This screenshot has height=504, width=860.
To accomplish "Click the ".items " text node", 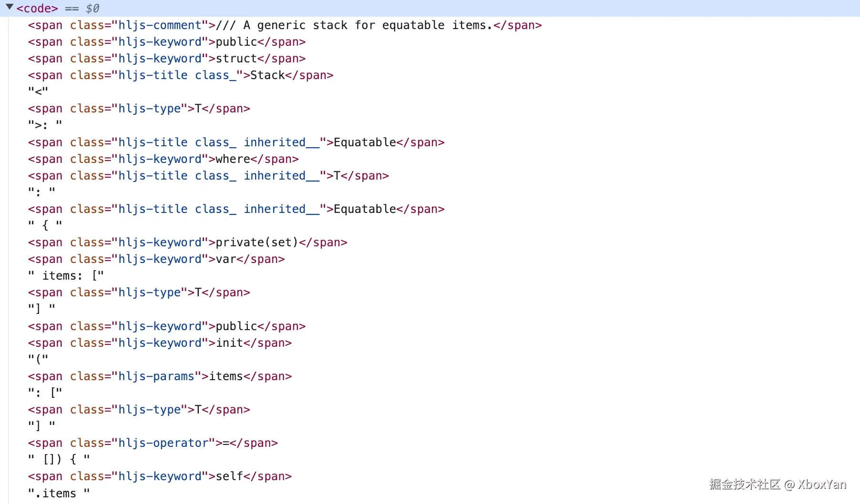I will (x=59, y=494).
